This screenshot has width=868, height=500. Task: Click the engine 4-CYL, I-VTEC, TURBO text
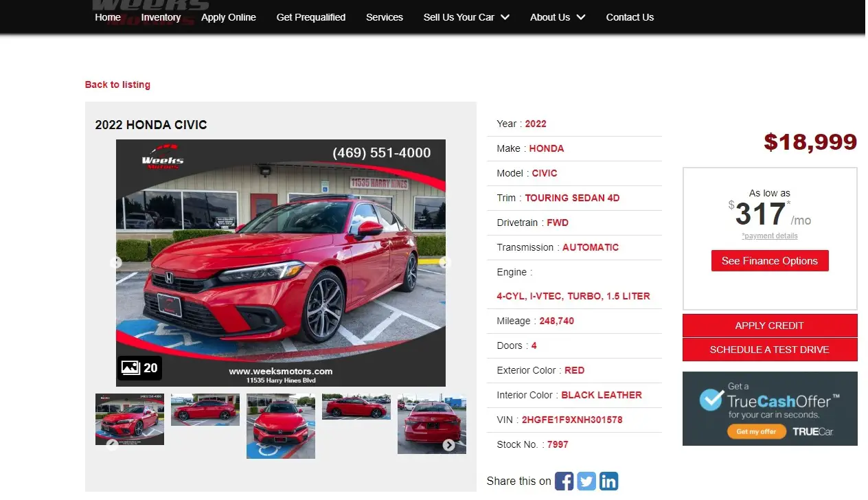pyautogui.click(x=573, y=296)
